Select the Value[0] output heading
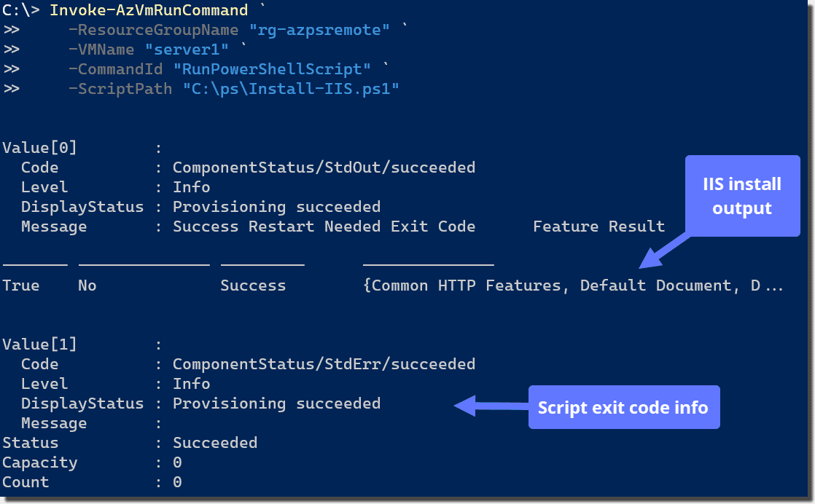Viewport: 815px width, 504px height. tap(39, 148)
